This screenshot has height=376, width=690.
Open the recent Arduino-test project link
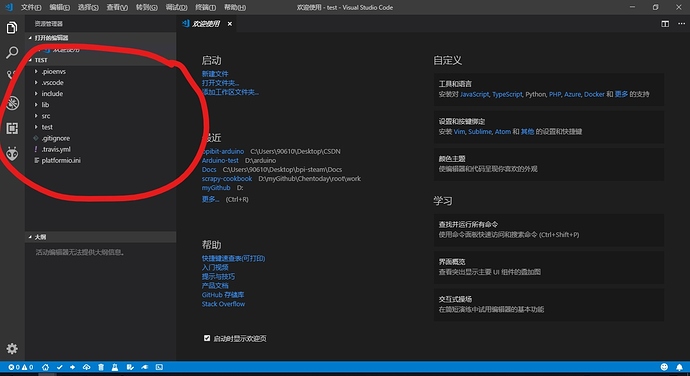tap(220, 160)
